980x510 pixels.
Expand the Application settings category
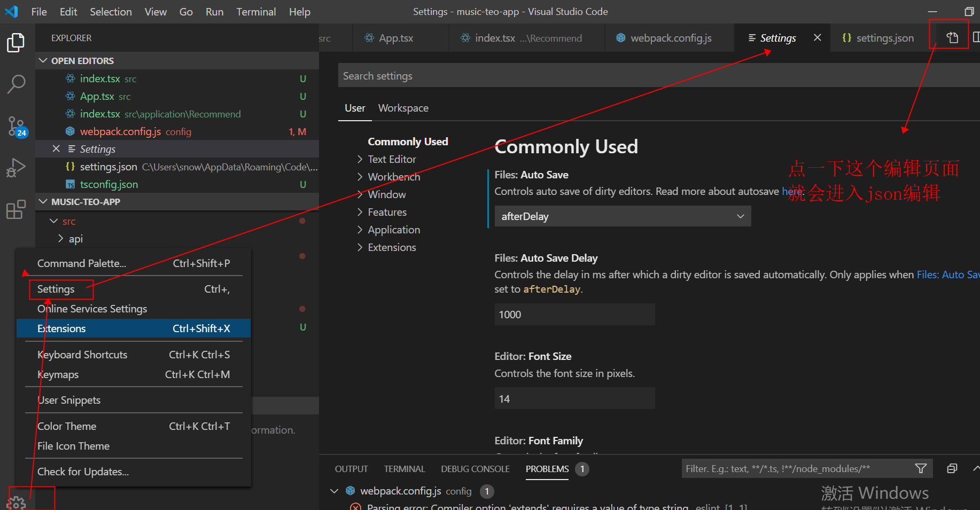point(360,230)
